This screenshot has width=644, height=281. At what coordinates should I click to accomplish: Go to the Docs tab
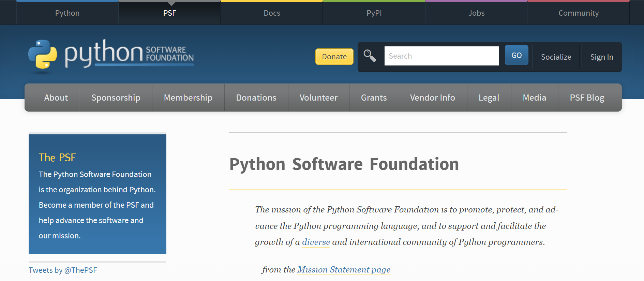(x=272, y=13)
